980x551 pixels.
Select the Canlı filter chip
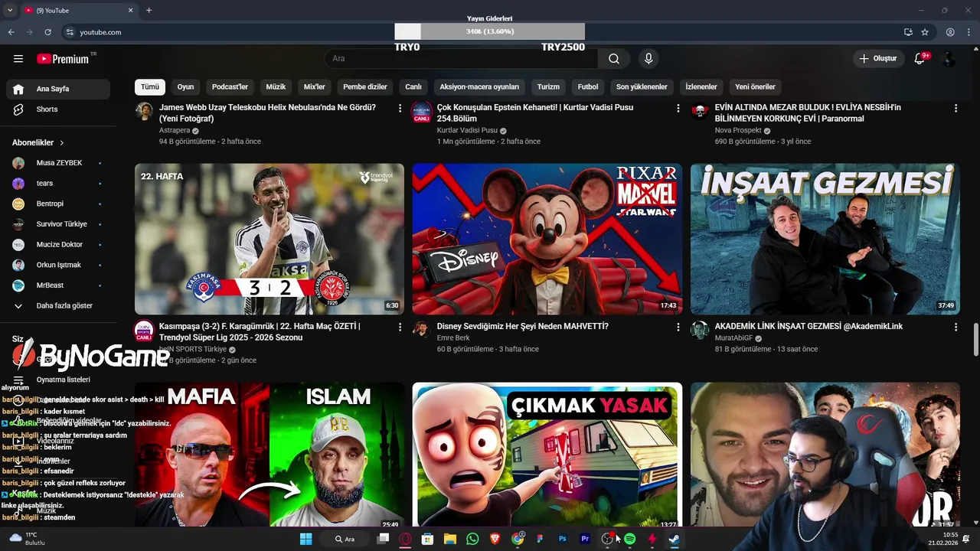[x=413, y=86]
